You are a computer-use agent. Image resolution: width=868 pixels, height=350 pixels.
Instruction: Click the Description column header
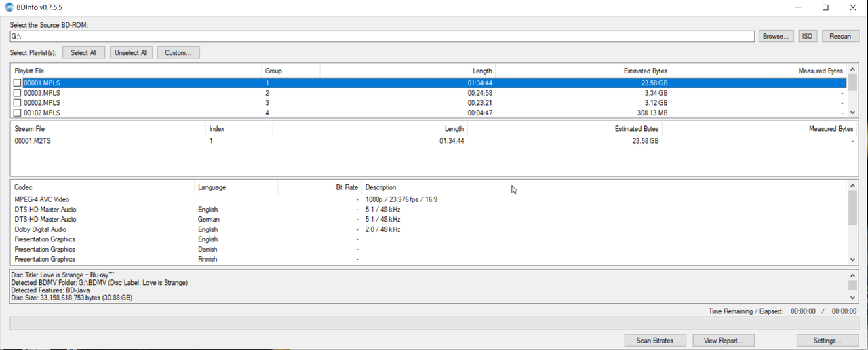tap(604, 187)
